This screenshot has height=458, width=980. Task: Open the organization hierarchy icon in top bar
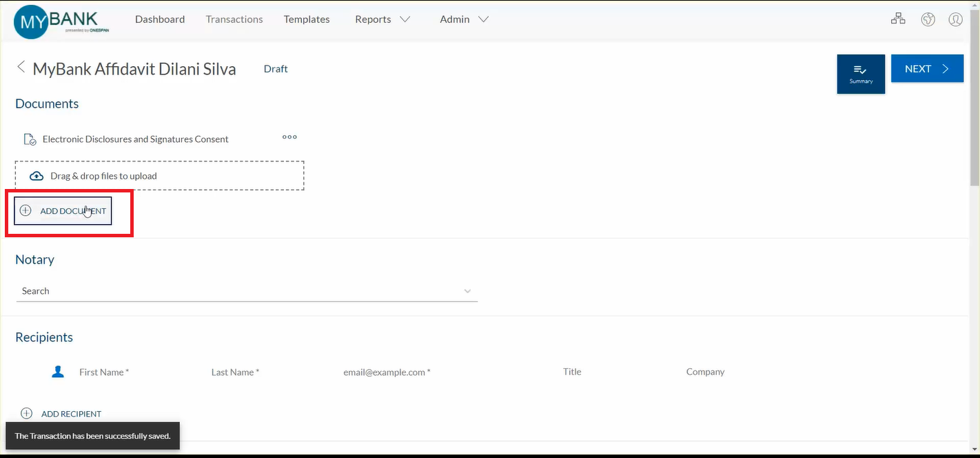coord(898,18)
